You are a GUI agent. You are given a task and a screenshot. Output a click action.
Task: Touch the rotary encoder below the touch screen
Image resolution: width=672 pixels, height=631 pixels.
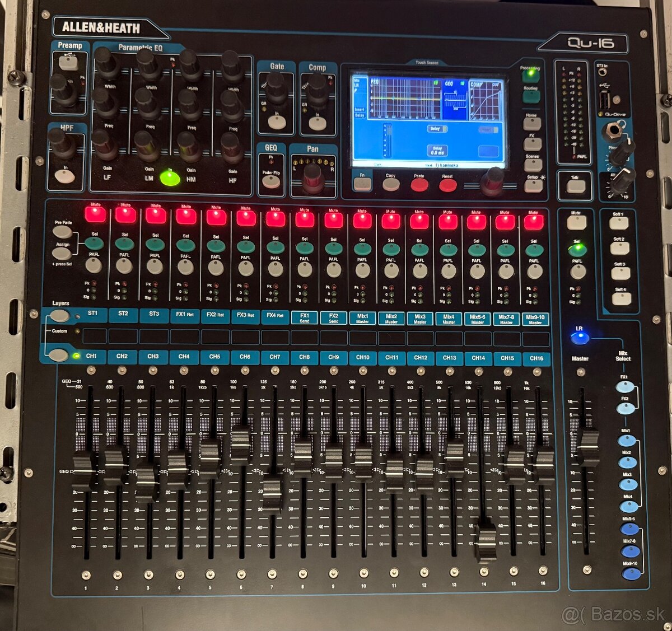coord(492,181)
